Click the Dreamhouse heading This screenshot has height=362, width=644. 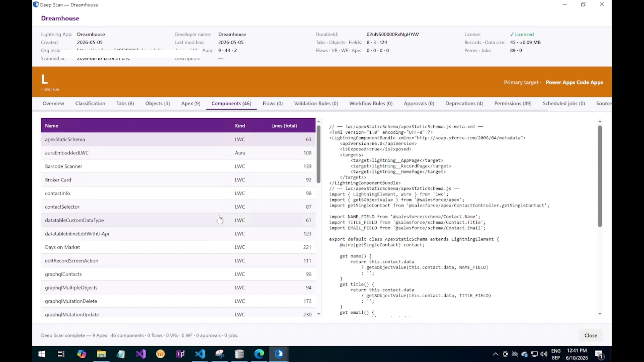(x=60, y=18)
